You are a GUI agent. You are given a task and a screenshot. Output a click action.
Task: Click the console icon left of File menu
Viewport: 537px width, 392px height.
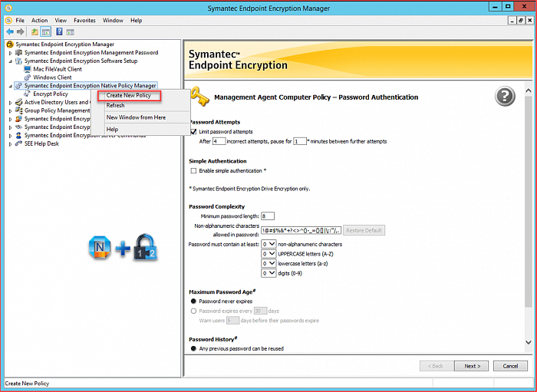(9, 21)
